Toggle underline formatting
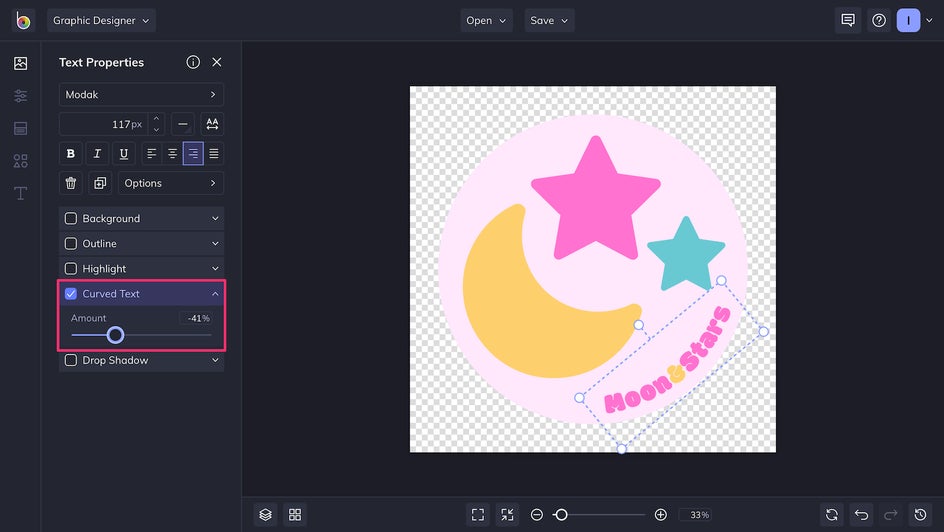Screen dimensions: 944x532 click(x=123, y=153)
